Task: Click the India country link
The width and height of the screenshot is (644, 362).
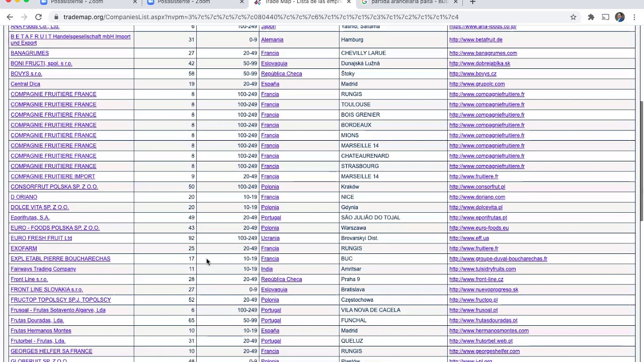Action: pos(267,269)
